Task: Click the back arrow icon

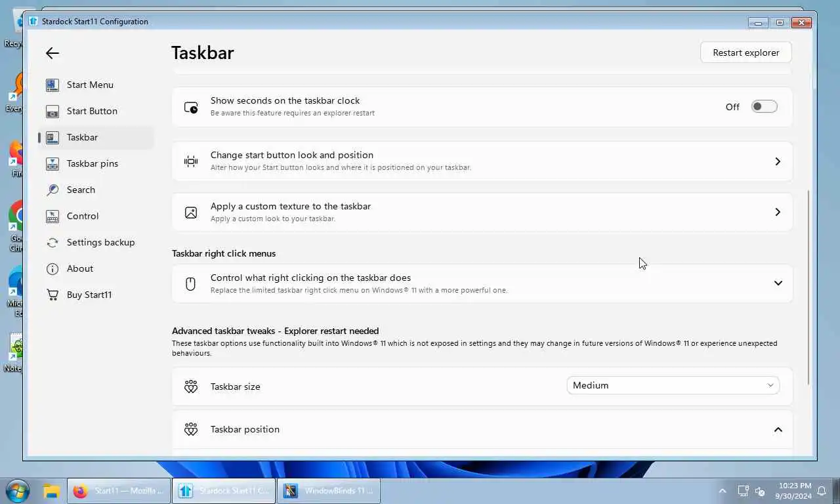Action: (x=52, y=53)
